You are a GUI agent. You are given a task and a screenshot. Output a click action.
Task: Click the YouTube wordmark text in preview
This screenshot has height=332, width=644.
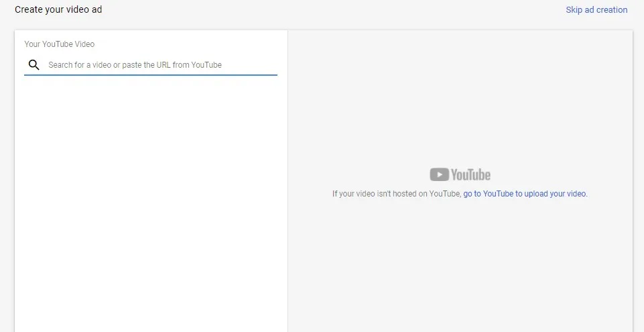pyautogui.click(x=470, y=175)
